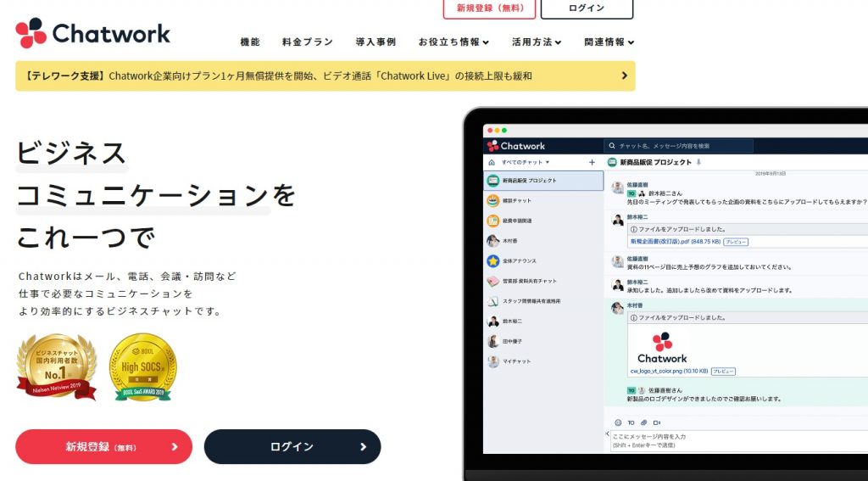This screenshot has width=868, height=481.
Task: Click the 佐藤直樹 avatar on the first message
Action: [x=618, y=187]
